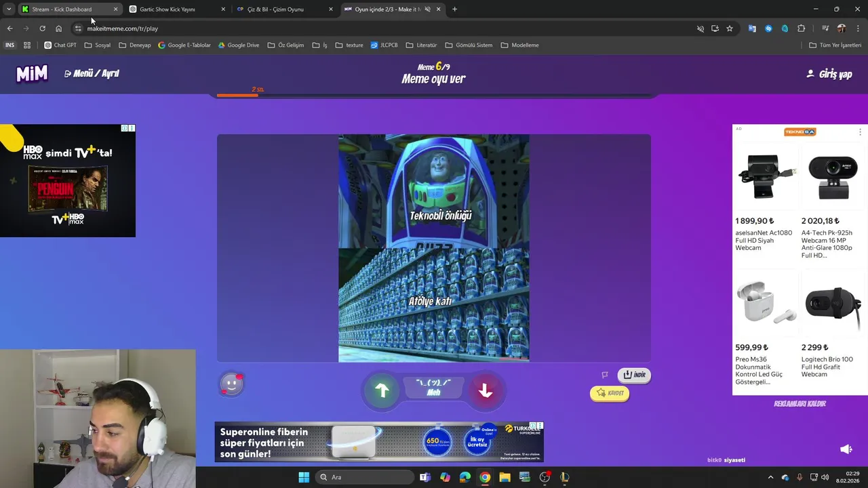868x488 pixels.
Task: Open Chat GPT bookmark
Action: tap(60, 45)
